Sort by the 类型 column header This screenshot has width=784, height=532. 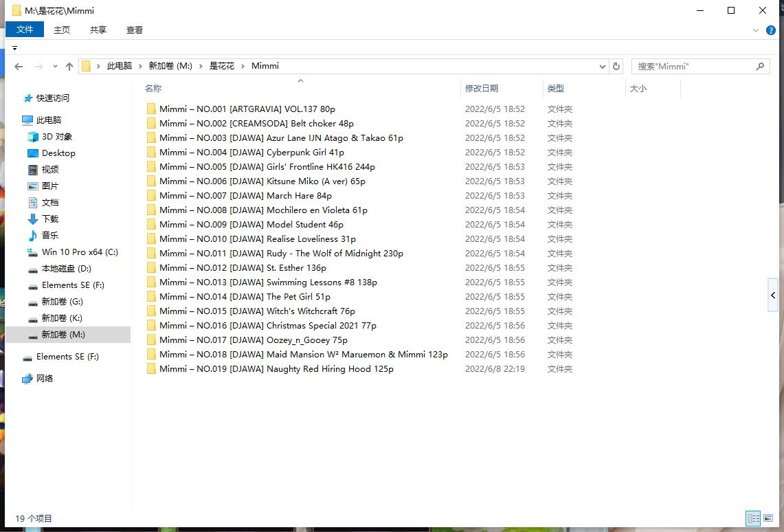pos(555,88)
